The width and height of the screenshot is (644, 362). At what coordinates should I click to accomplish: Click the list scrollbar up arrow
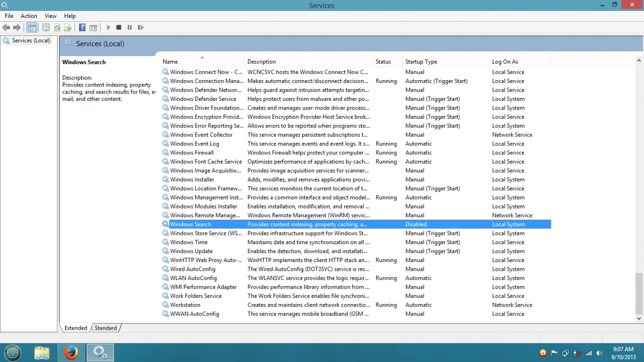coord(639,61)
